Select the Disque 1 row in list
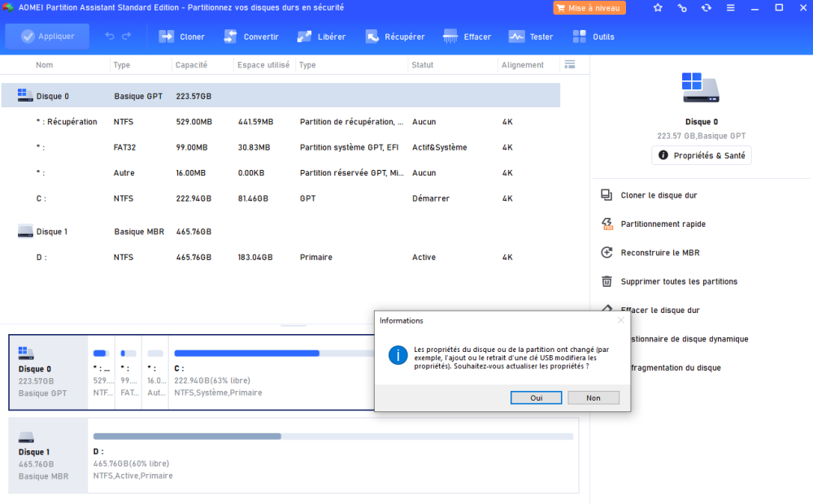The height and width of the screenshot is (504, 813). tap(53, 232)
